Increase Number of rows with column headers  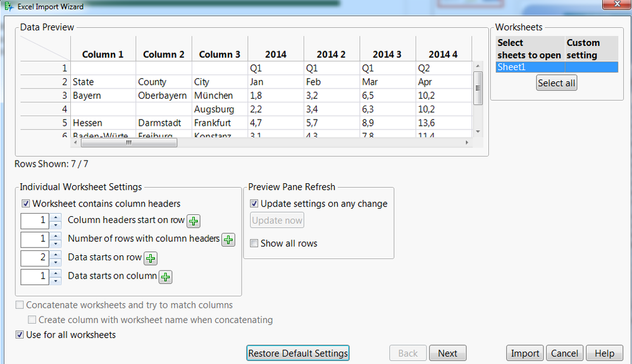coord(56,236)
